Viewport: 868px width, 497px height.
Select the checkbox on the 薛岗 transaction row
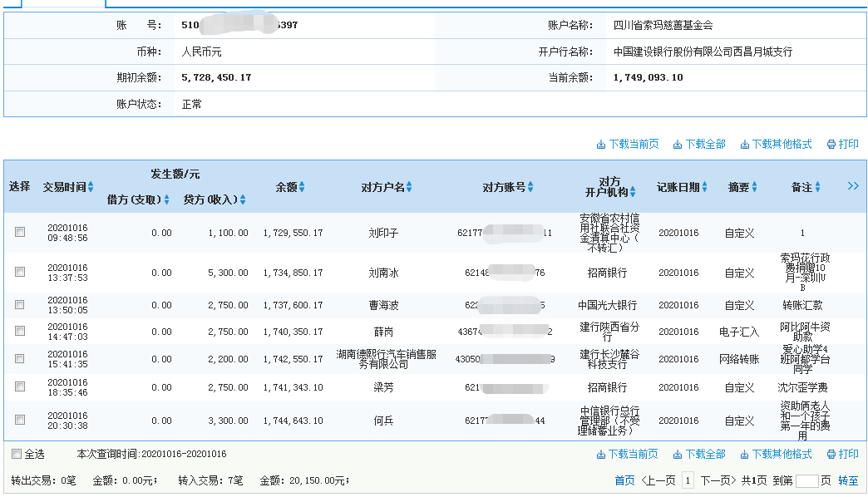(x=21, y=330)
